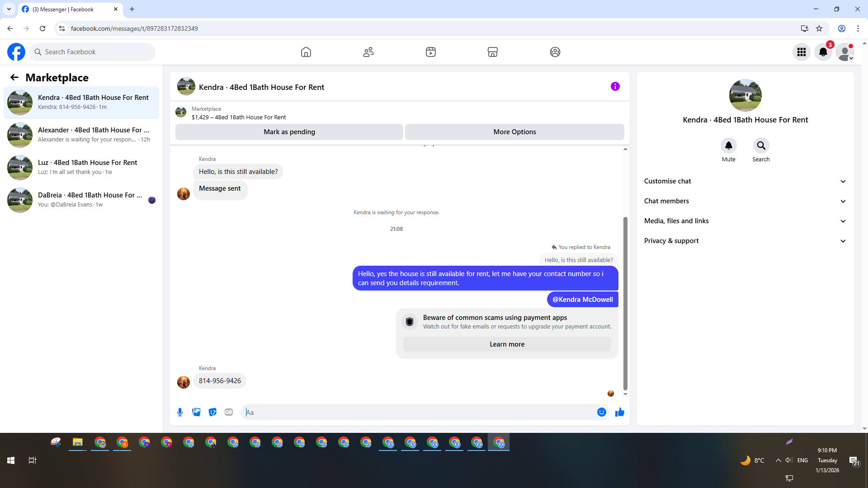868x488 pixels.
Task: Open the sticker picker icon
Action: 212,412
